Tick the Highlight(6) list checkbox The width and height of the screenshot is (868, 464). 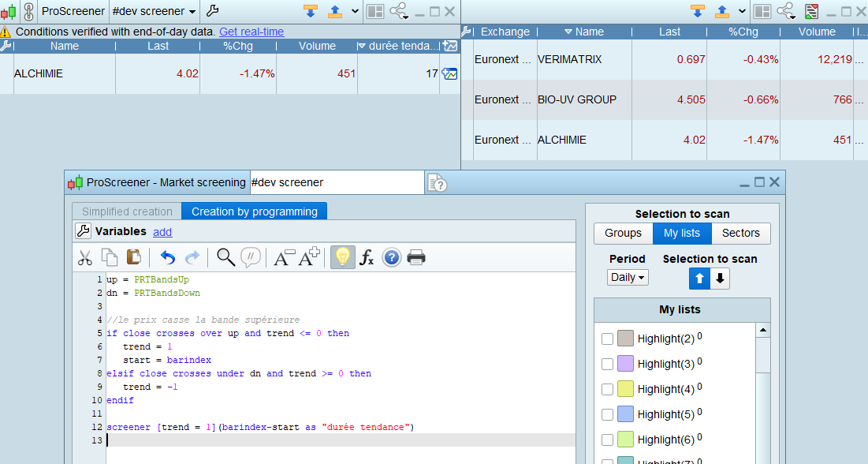coord(607,440)
